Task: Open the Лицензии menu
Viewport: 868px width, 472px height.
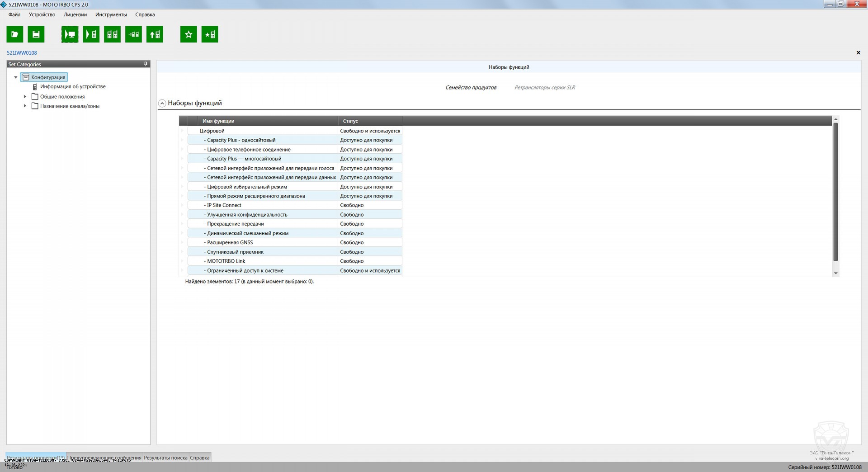Action: coord(75,14)
